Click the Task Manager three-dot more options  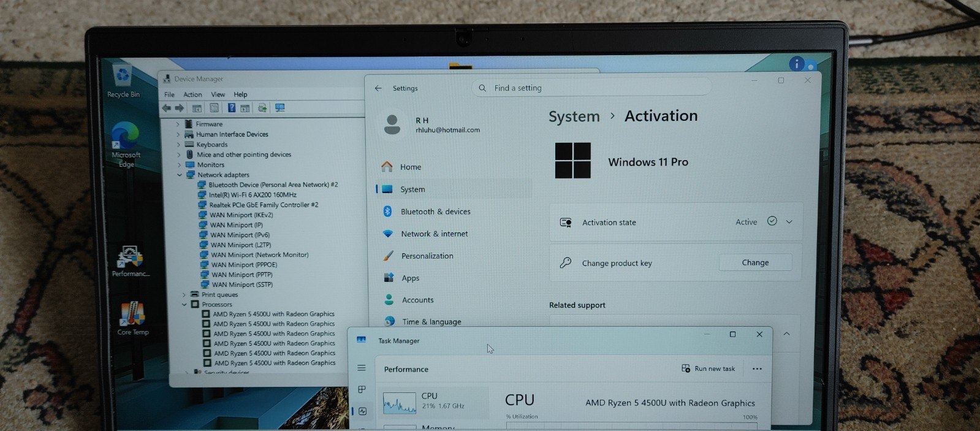pyautogui.click(x=757, y=369)
